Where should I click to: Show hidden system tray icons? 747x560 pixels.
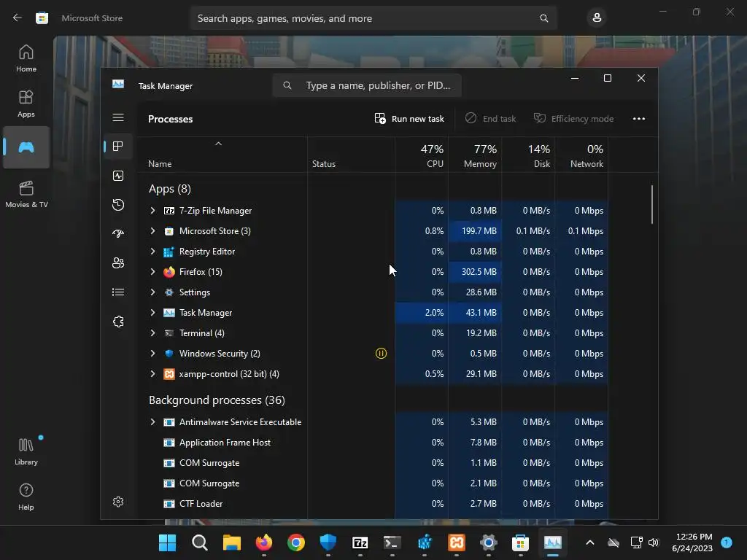pyautogui.click(x=589, y=542)
